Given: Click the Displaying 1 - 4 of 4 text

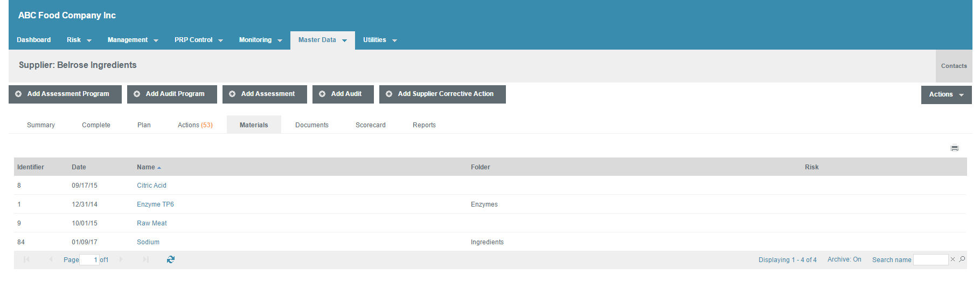Looking at the screenshot, I should [x=787, y=260].
